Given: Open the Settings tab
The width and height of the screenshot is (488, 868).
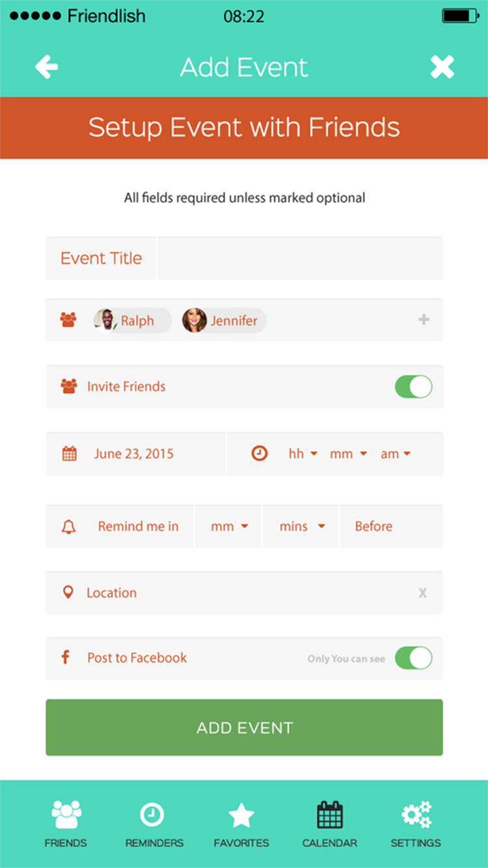Looking at the screenshot, I should pos(416,823).
